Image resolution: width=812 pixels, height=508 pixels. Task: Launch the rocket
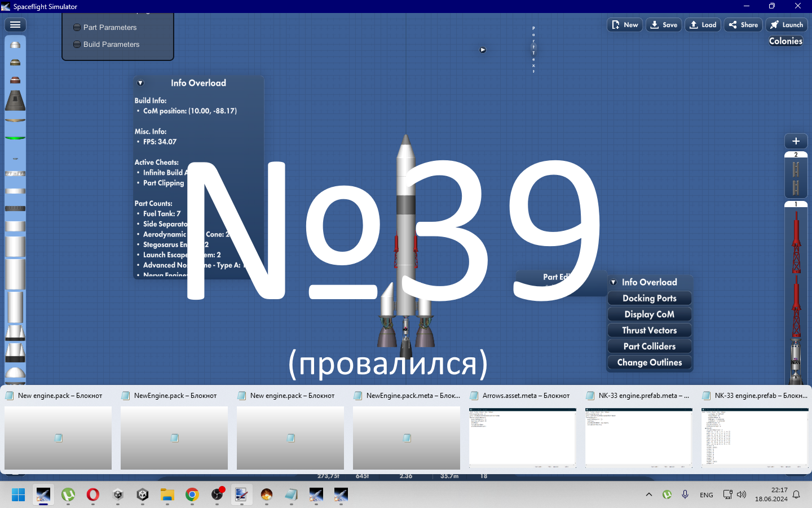[787, 25]
